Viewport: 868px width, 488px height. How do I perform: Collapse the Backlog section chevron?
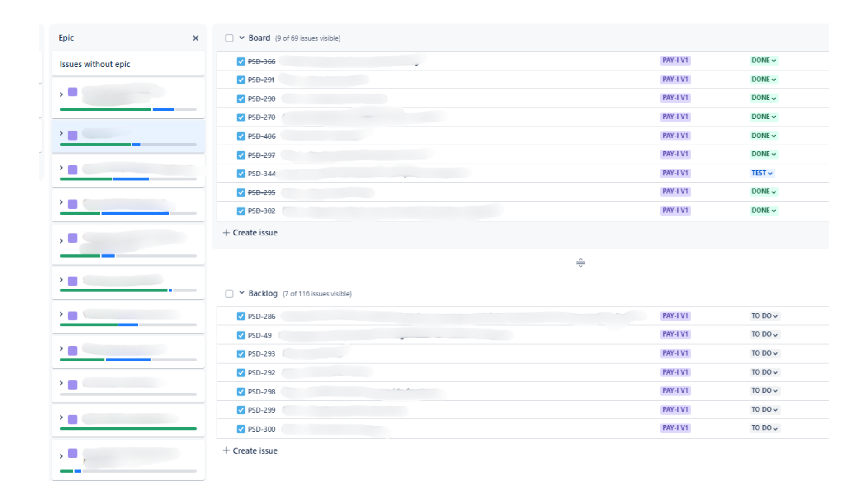point(242,293)
